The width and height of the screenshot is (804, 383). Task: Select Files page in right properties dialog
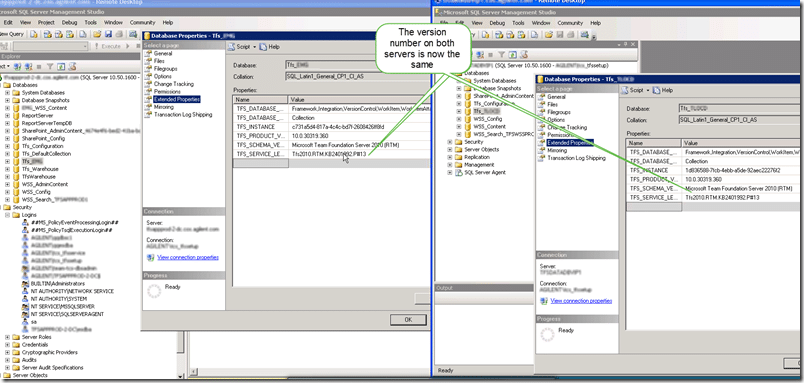click(x=553, y=104)
